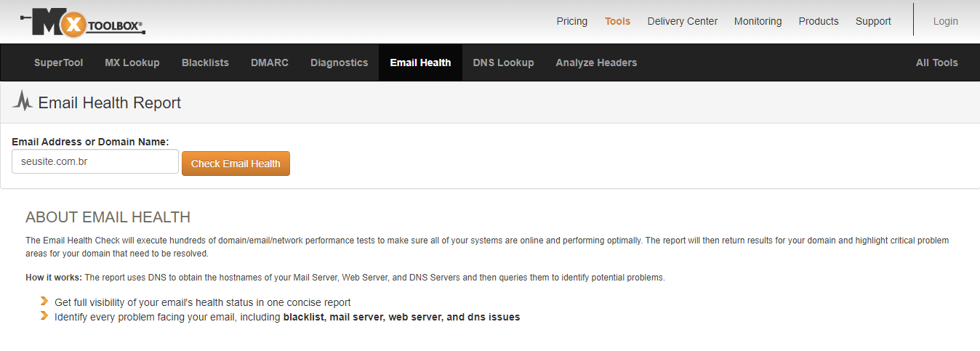Go to the DNS Lookup tab

[503, 62]
